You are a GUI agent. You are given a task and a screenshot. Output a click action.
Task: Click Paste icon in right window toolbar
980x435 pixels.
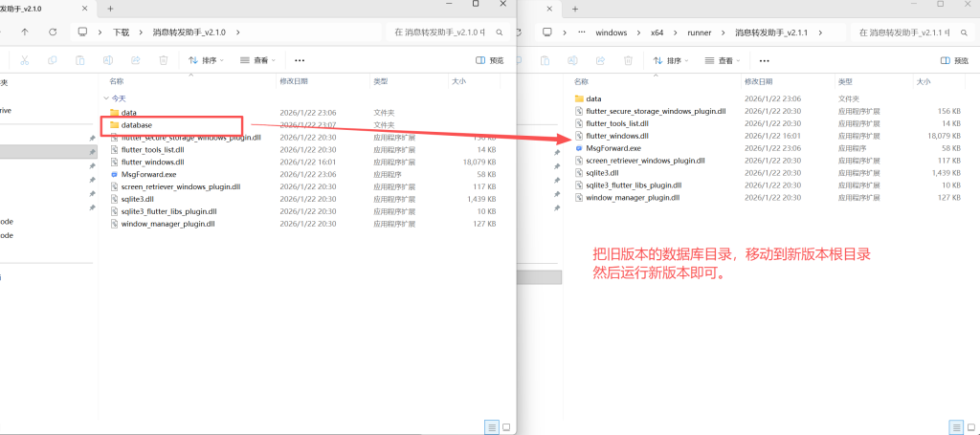(545, 60)
